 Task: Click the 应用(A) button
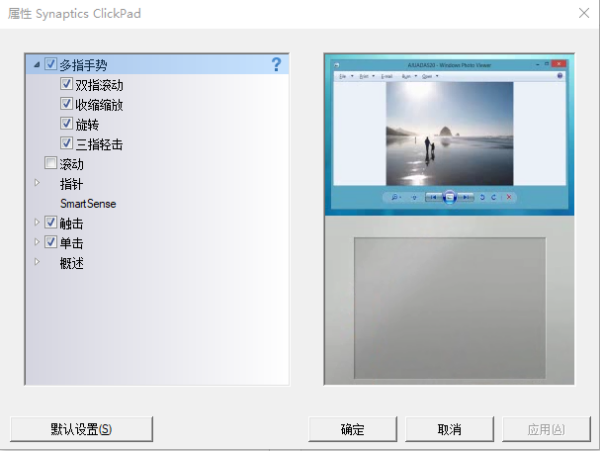(x=546, y=429)
